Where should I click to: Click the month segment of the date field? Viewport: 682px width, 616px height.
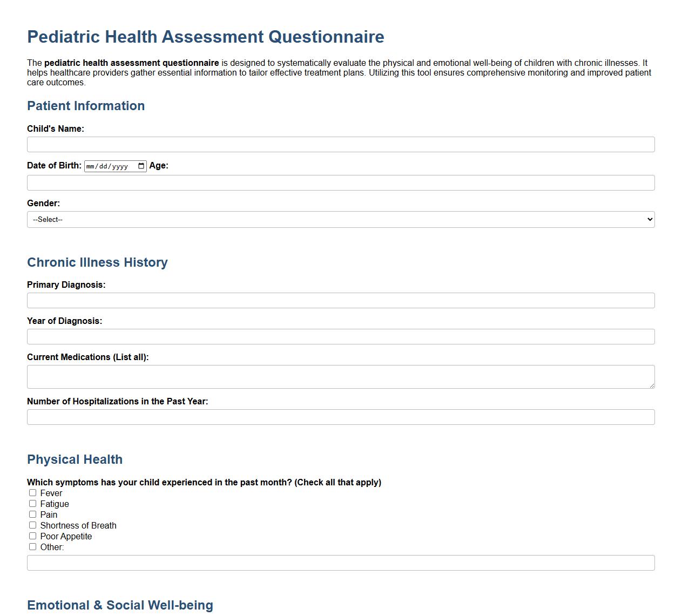tap(92, 166)
